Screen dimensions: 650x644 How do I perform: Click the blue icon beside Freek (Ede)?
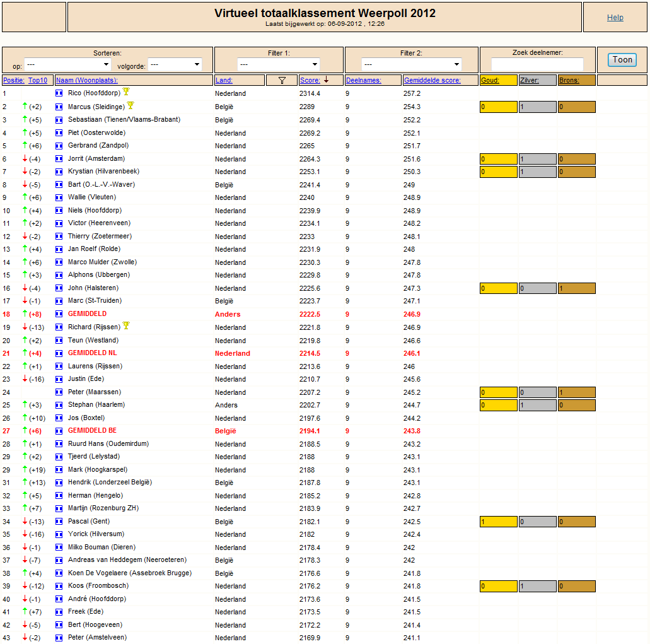coord(59,612)
